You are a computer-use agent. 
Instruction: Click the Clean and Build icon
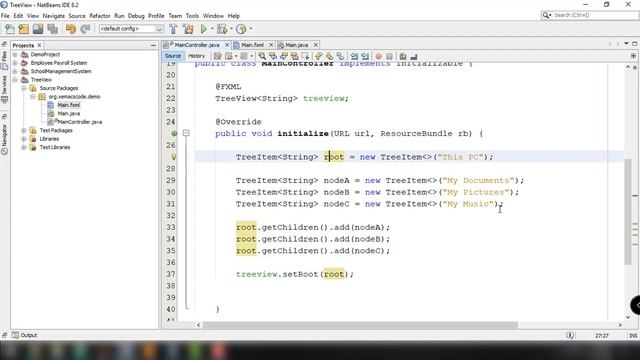pyautogui.click(x=188, y=29)
